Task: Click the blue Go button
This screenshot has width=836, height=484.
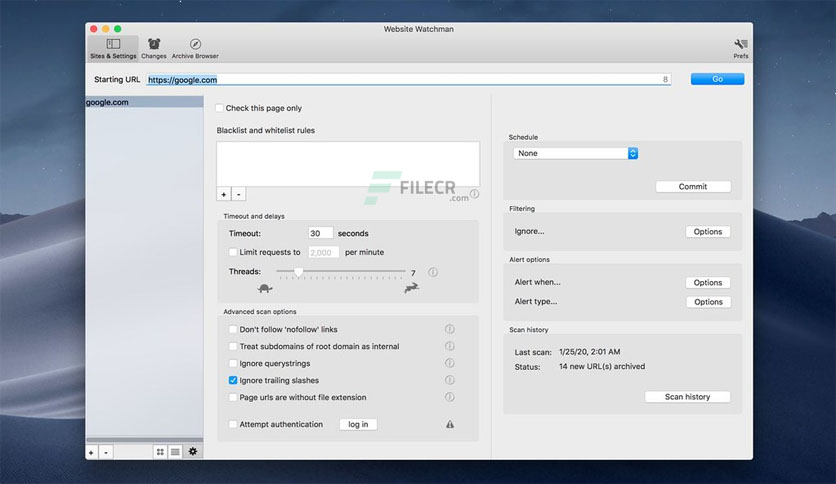Action: coord(717,79)
